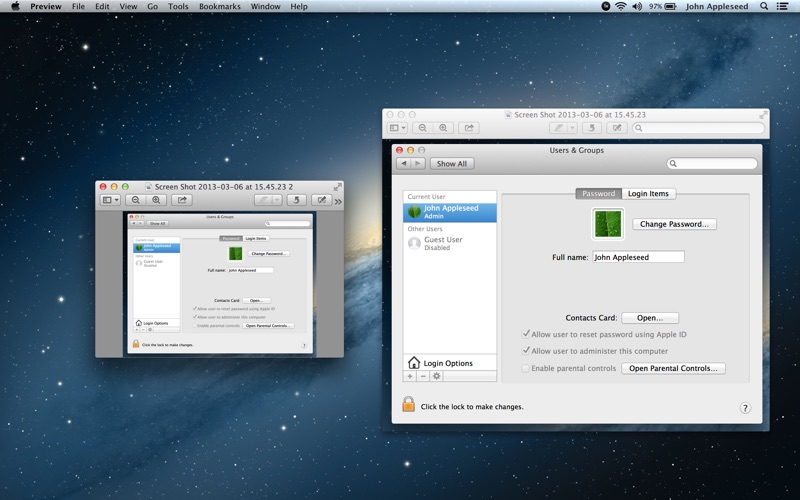
Task: Toggle Allow user to reset password using Apple ID
Action: [526, 334]
